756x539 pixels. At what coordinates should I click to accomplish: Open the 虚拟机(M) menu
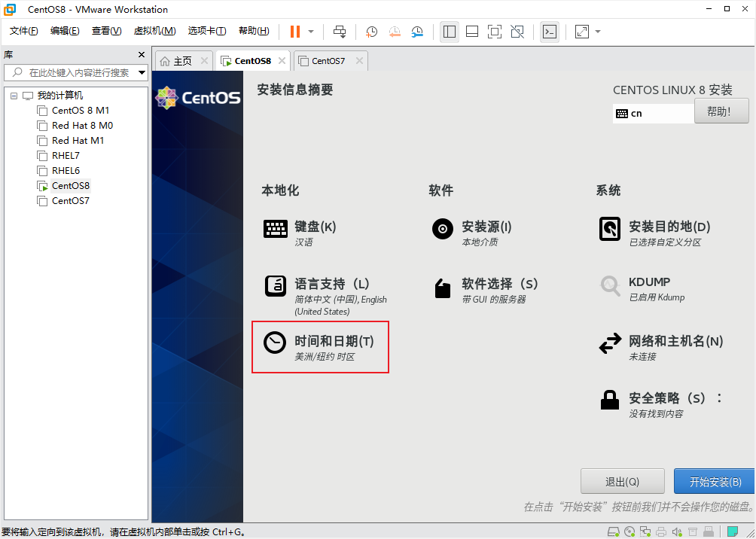(x=155, y=32)
